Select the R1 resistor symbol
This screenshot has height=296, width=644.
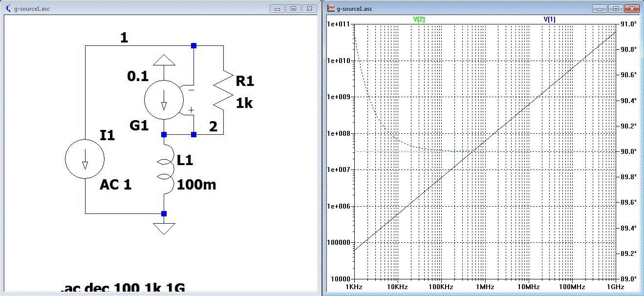click(x=222, y=90)
